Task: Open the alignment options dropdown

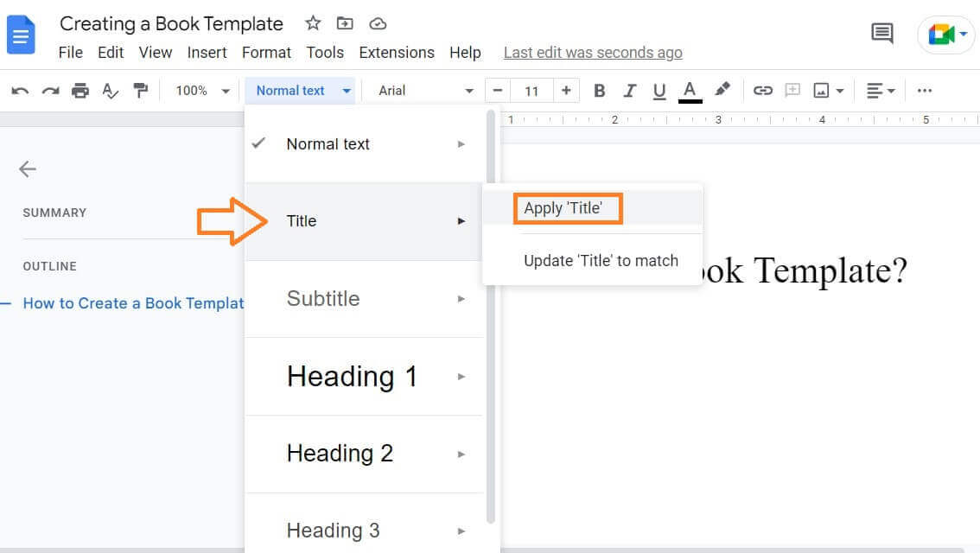Action: (880, 90)
